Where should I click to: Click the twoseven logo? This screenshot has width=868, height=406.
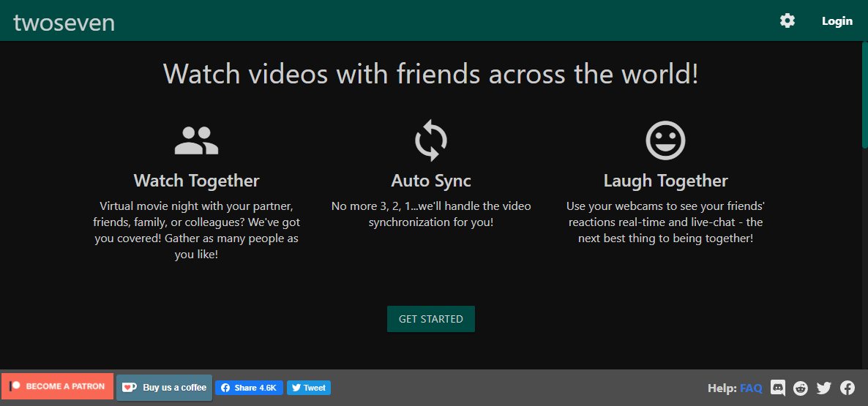pos(64,23)
